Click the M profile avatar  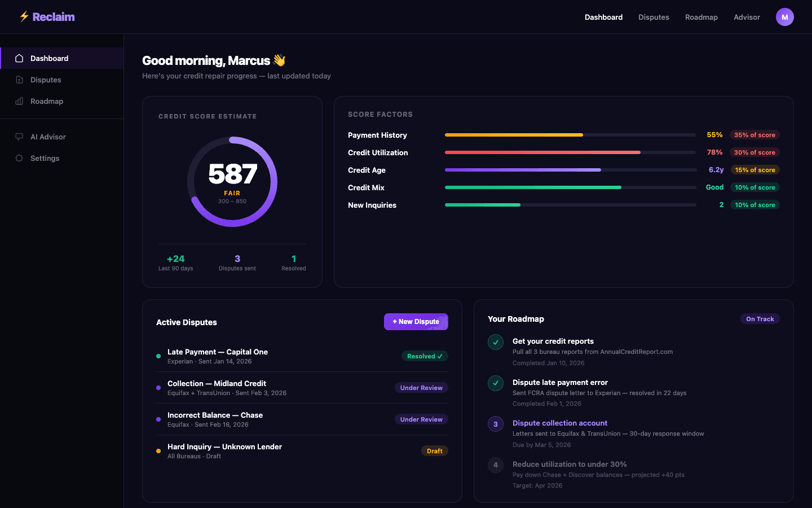784,17
